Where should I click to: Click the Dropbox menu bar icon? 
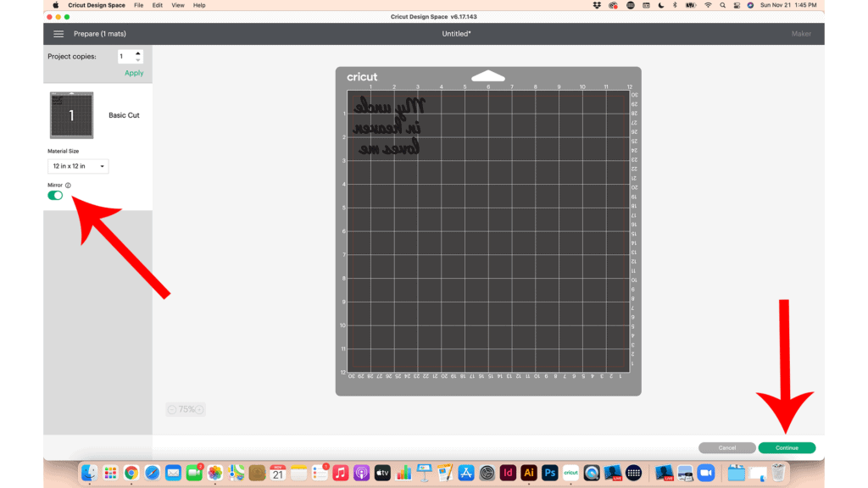pos(597,5)
